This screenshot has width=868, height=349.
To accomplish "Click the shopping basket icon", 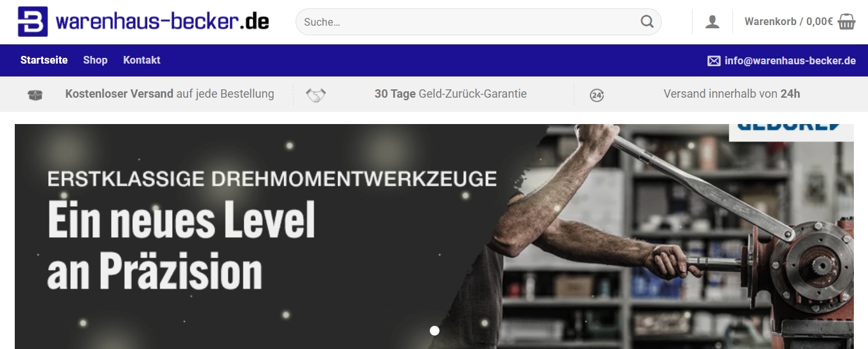I will pos(847,22).
